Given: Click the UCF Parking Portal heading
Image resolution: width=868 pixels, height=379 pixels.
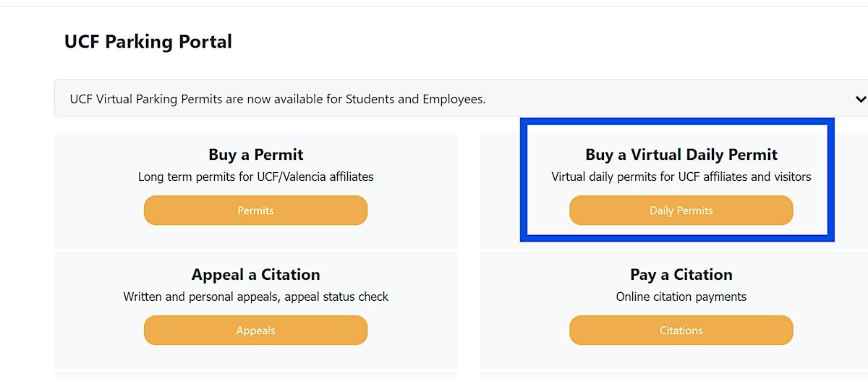Looking at the screenshot, I should (148, 42).
